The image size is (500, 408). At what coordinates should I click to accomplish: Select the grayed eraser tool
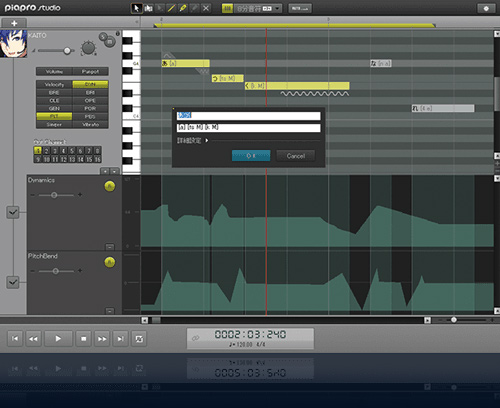pos(194,8)
